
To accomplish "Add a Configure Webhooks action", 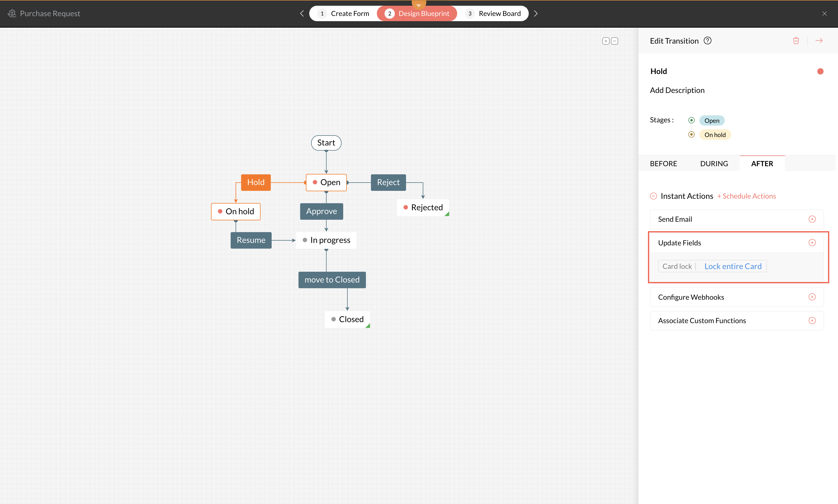I will pos(812,297).
